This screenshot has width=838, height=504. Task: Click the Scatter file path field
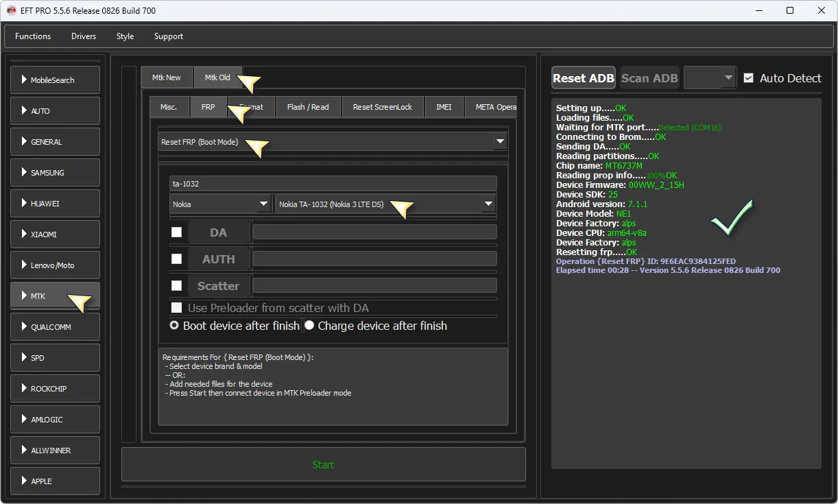(375, 285)
